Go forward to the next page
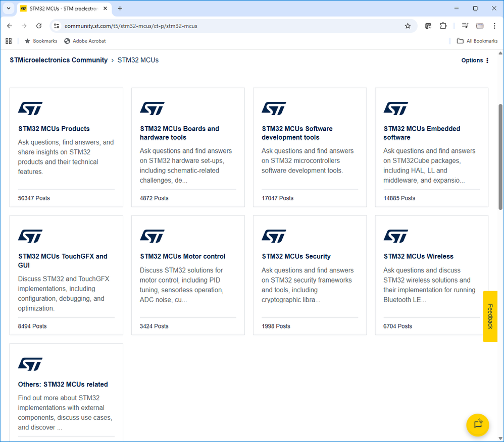This screenshot has height=442, width=504. (x=24, y=26)
